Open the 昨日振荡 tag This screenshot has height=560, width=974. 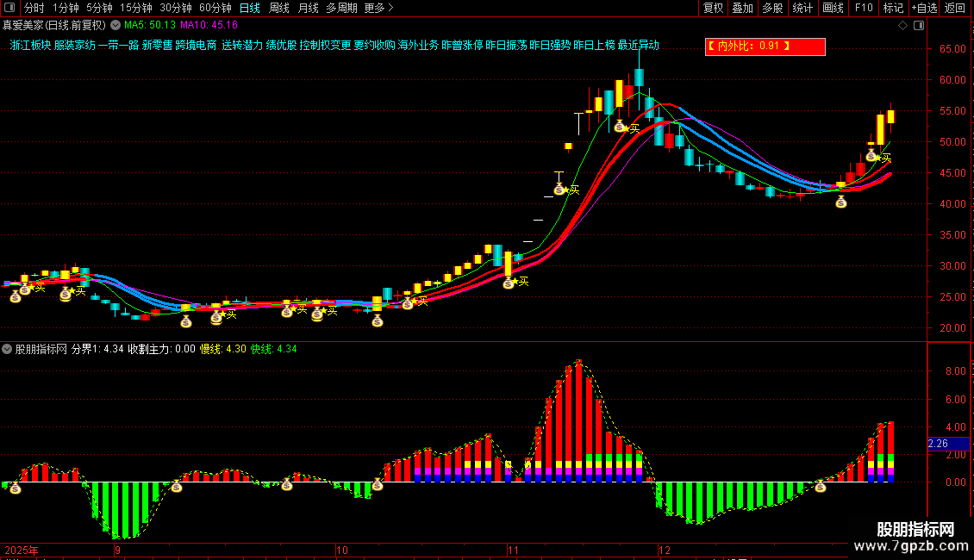coord(506,46)
